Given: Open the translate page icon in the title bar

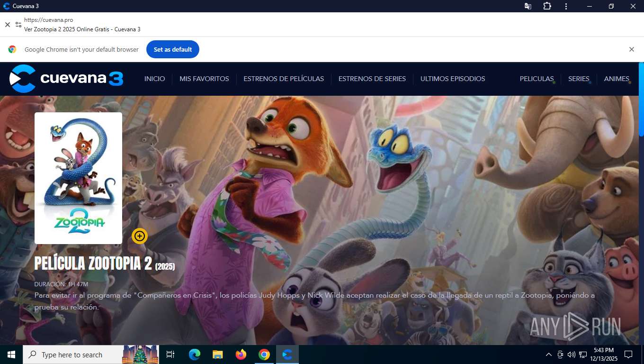Looking at the screenshot, I should click(528, 6).
